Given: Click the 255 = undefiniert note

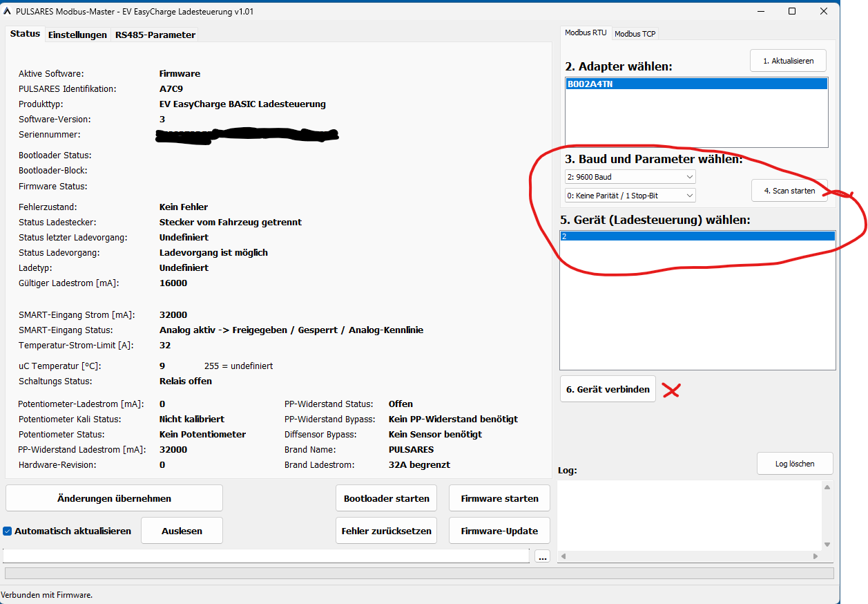Looking at the screenshot, I should [x=238, y=366].
